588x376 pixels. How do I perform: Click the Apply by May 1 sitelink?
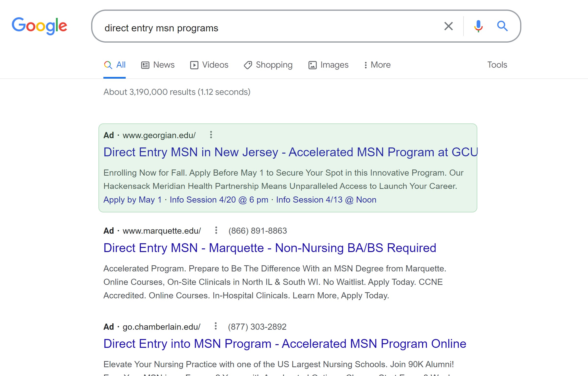pos(133,200)
